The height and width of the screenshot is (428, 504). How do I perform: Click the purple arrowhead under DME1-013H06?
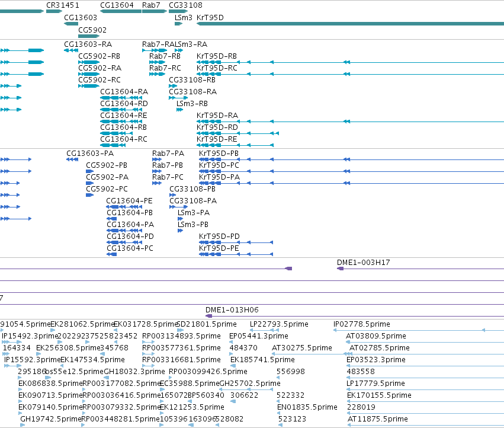(x=208, y=316)
